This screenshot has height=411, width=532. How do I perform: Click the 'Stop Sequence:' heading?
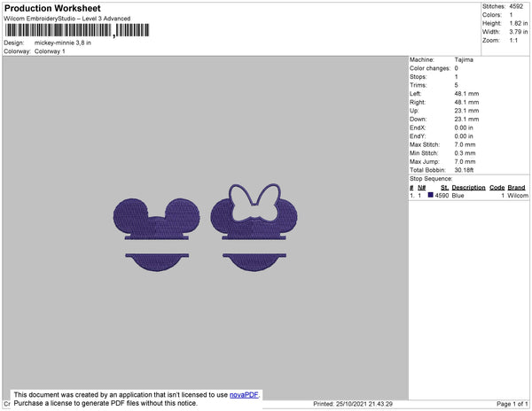tap(431, 179)
